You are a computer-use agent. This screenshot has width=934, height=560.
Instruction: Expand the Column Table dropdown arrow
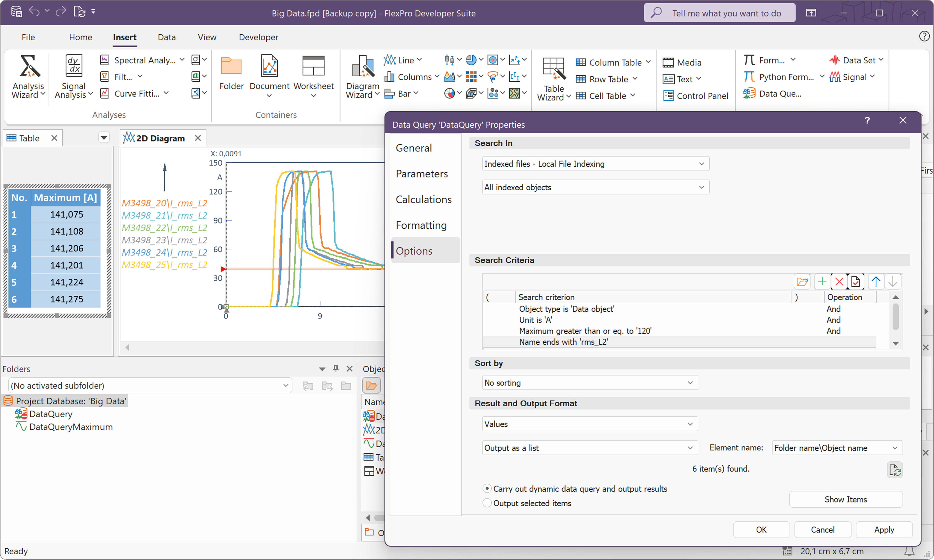point(648,62)
